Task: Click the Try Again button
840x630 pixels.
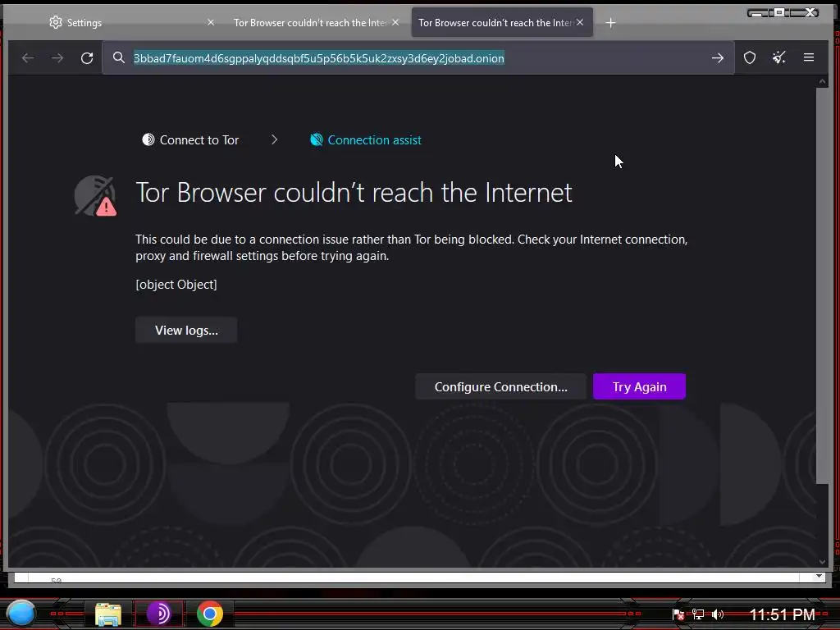Action: [639, 387]
